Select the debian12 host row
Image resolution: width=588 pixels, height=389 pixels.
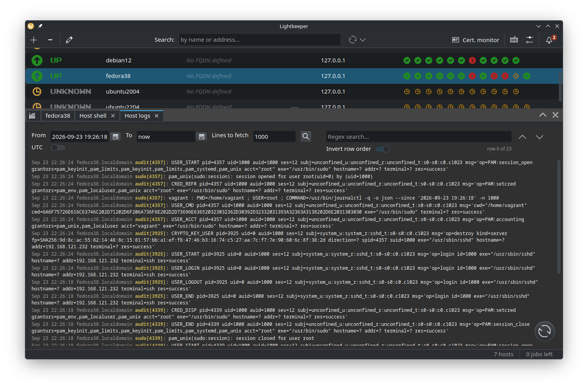(x=292, y=60)
